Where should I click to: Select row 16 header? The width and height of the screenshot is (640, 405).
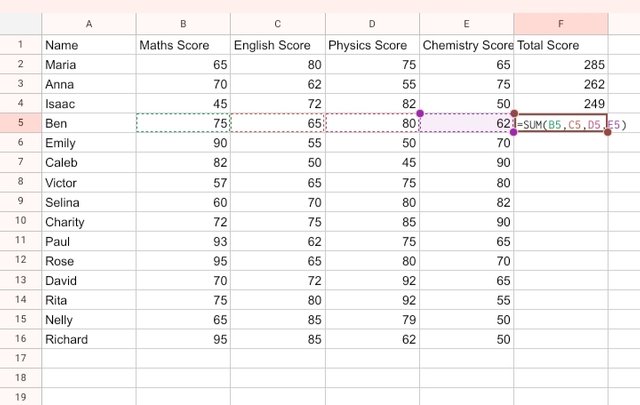tap(20, 339)
